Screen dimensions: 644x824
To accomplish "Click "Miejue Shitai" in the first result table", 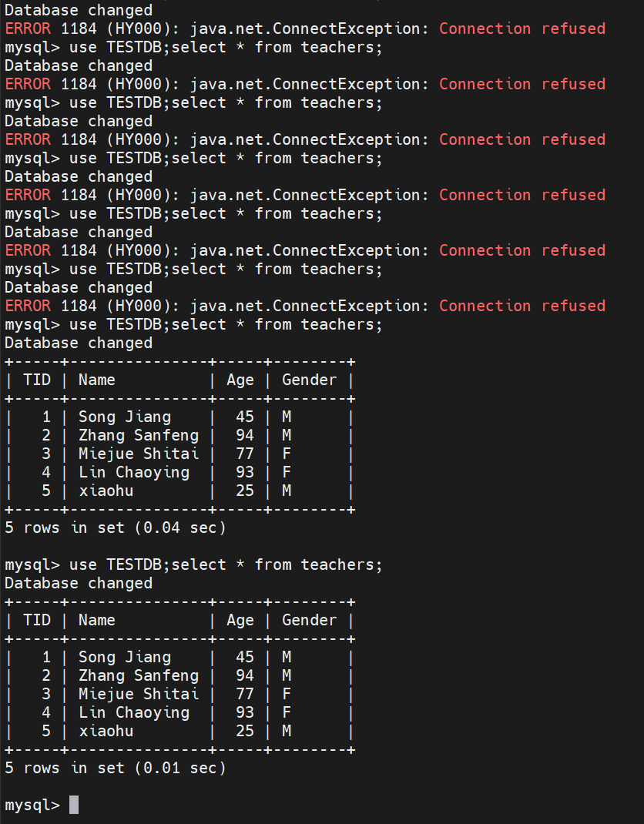I will pyautogui.click(x=139, y=454).
